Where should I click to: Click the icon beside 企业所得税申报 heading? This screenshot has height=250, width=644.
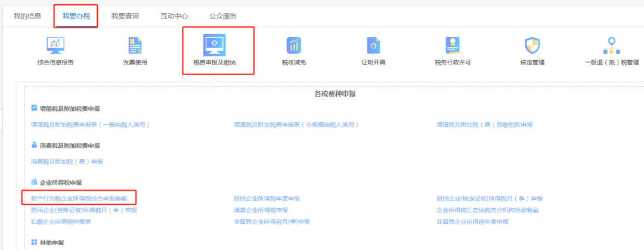click(34, 182)
